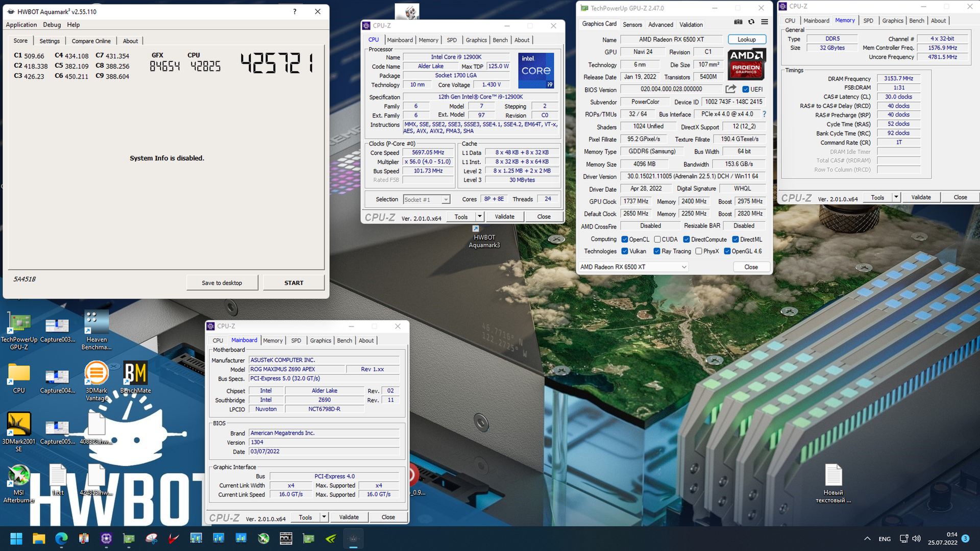Open Microsoft Edge from the taskbar

[61, 539]
